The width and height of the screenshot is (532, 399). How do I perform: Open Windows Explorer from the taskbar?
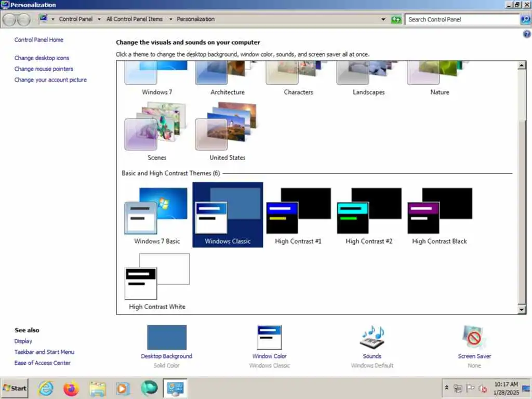98,389
